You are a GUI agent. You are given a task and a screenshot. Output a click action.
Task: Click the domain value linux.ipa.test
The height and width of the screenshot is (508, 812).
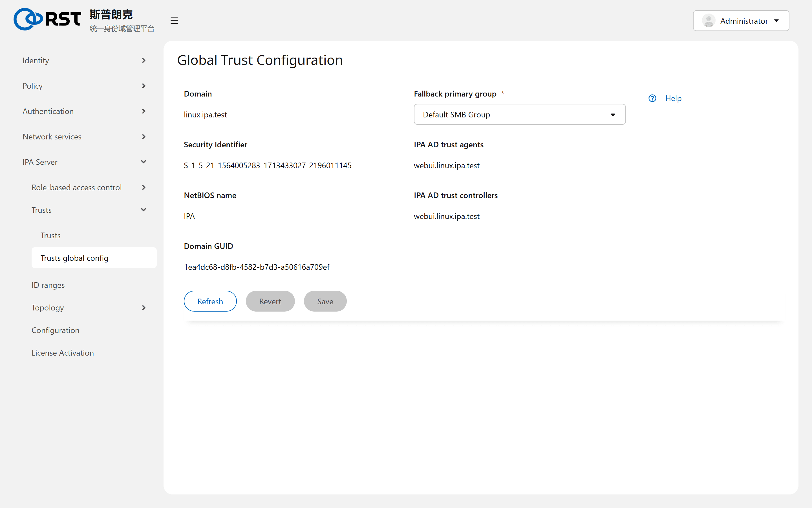[x=205, y=115]
